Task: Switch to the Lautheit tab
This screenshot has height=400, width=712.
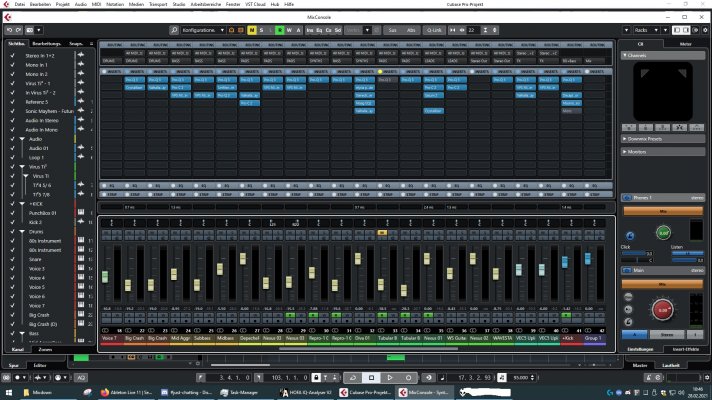Action: (670, 365)
